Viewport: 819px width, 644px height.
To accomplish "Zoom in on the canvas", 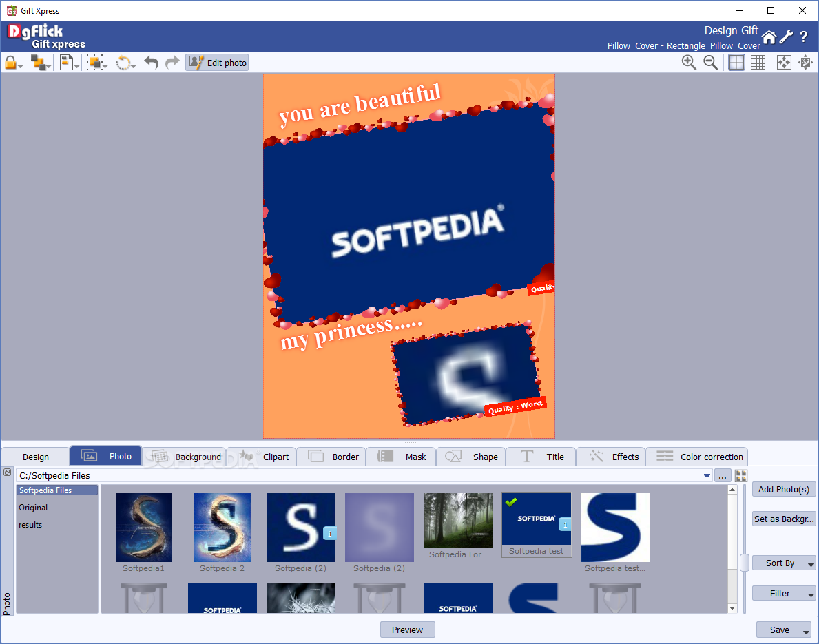I will (689, 63).
